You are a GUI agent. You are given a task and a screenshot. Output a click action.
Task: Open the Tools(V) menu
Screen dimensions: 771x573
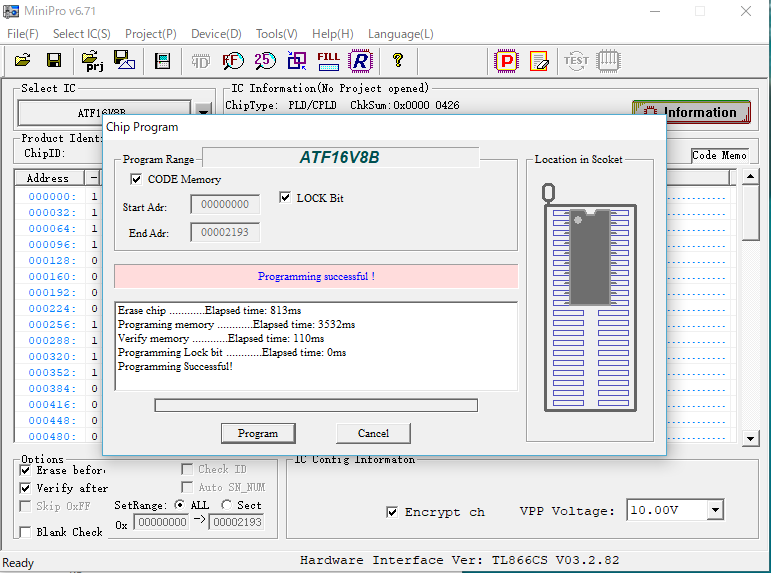click(x=276, y=34)
